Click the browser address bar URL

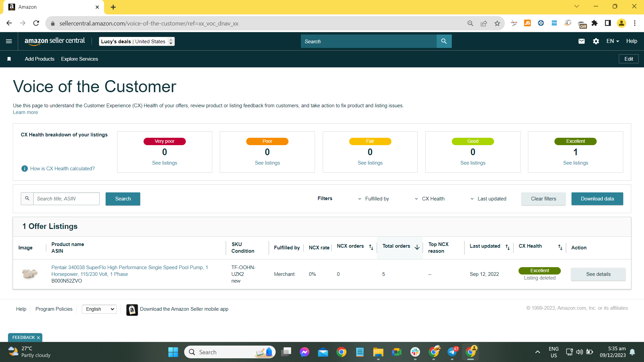[x=149, y=23]
